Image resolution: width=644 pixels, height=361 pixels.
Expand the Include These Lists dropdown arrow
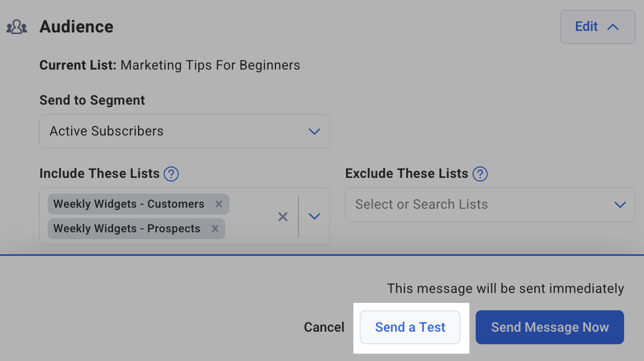(x=314, y=217)
